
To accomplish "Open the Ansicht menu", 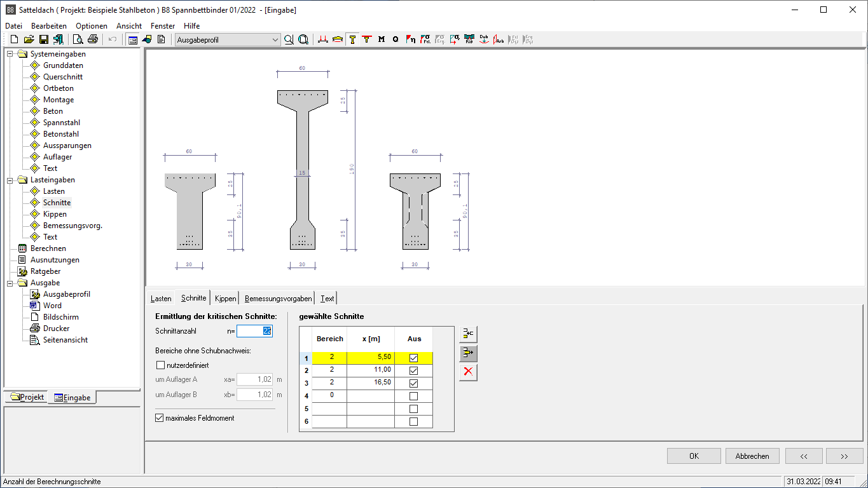I will click(129, 26).
